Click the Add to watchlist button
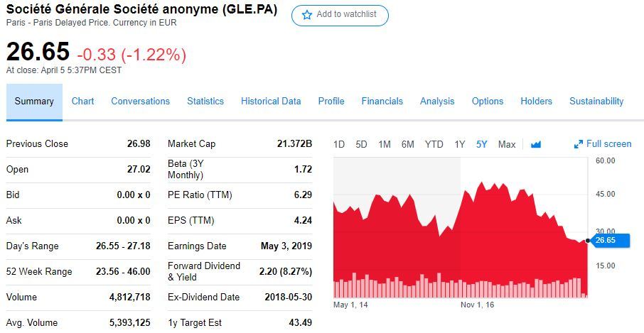 click(340, 16)
